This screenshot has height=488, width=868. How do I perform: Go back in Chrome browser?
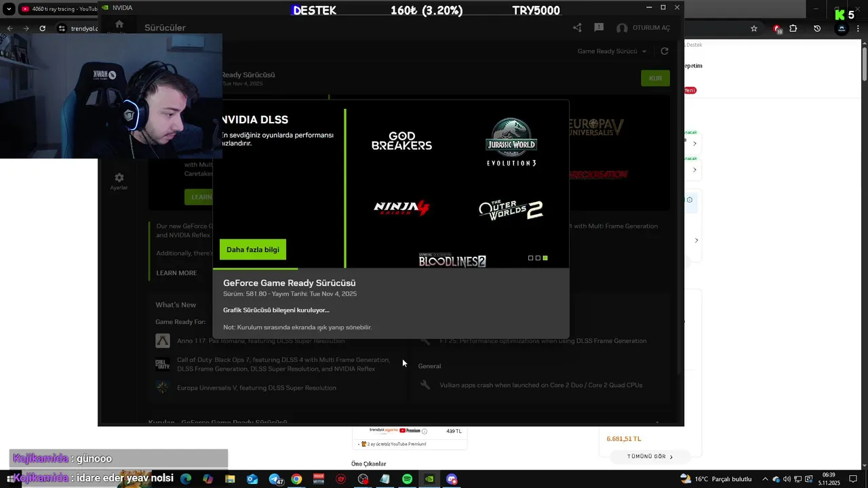click(x=9, y=28)
